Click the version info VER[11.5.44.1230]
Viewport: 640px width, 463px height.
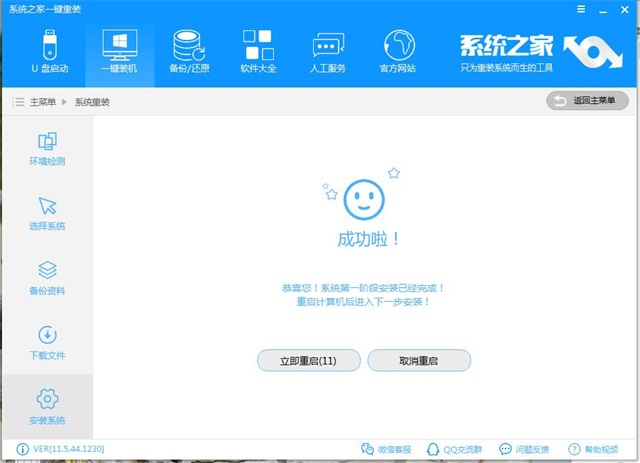tap(62, 449)
